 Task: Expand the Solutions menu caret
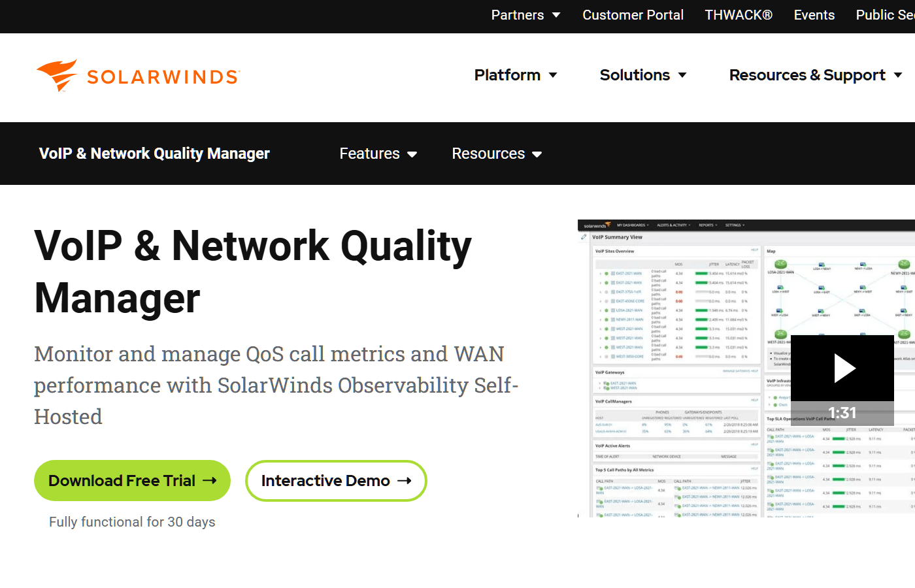pos(682,75)
